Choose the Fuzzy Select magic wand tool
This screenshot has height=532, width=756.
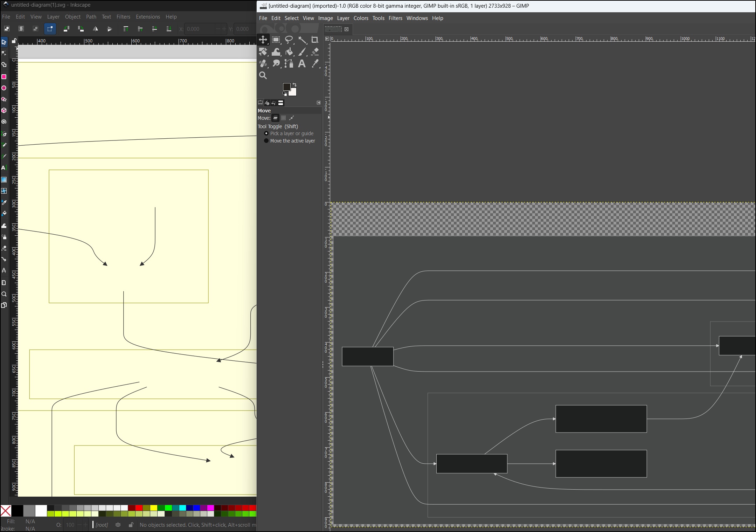[302, 40]
